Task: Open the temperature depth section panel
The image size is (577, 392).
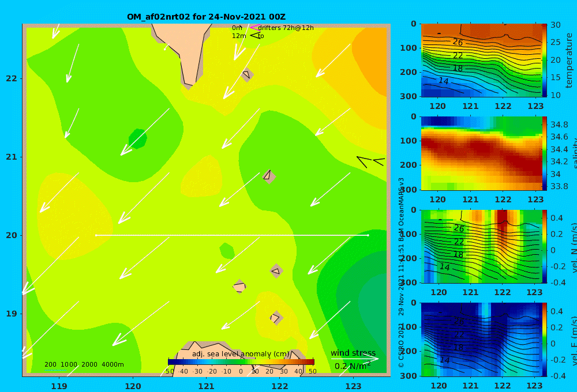Action: pos(482,61)
